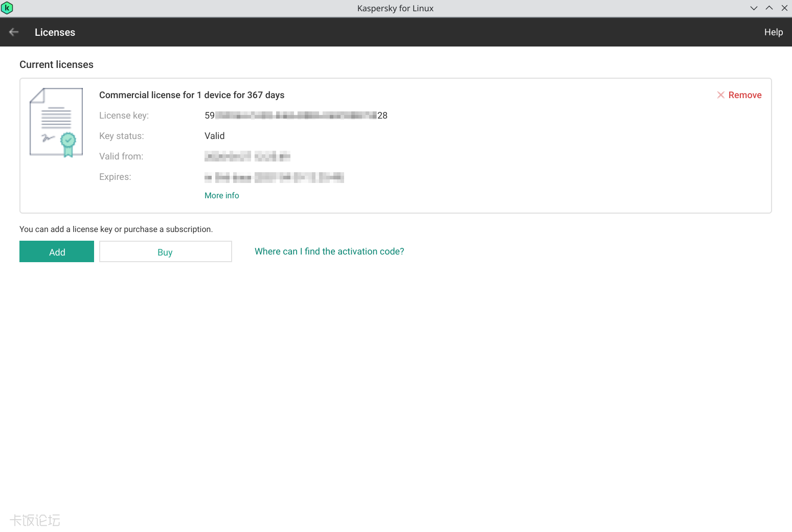Click the blurred license key value

(296, 115)
